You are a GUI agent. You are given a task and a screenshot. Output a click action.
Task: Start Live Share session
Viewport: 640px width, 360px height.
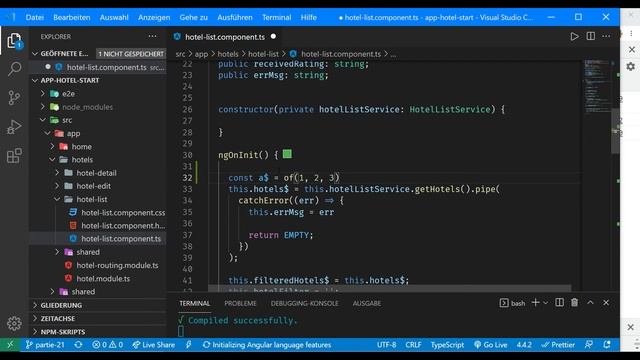pyautogui.click(x=153, y=344)
